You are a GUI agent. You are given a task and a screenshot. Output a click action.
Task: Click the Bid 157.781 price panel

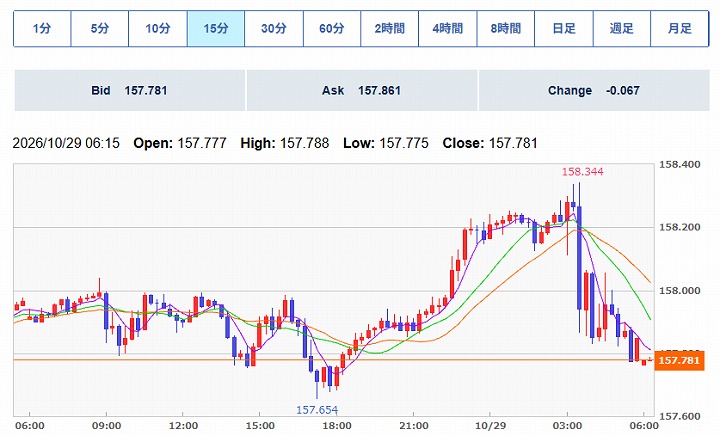pos(129,90)
